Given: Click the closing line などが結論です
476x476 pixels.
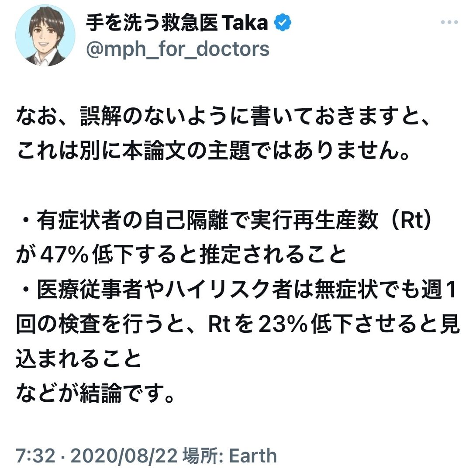Looking at the screenshot, I should 95,393.
